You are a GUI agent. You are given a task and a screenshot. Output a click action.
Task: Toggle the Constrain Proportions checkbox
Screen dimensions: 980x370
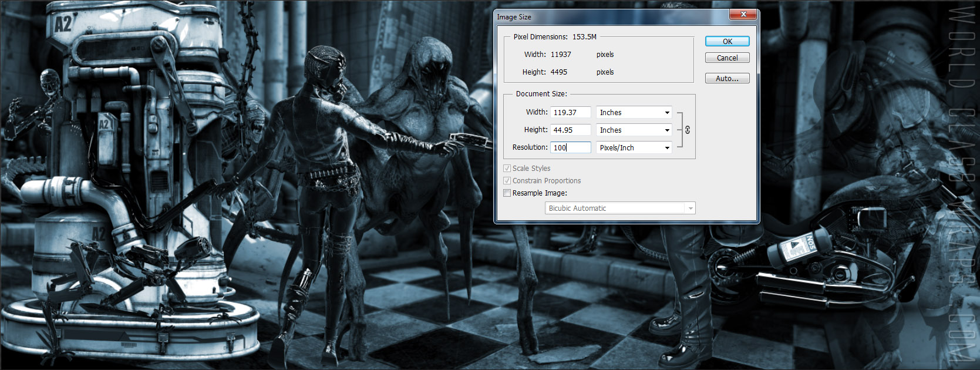pyautogui.click(x=507, y=180)
